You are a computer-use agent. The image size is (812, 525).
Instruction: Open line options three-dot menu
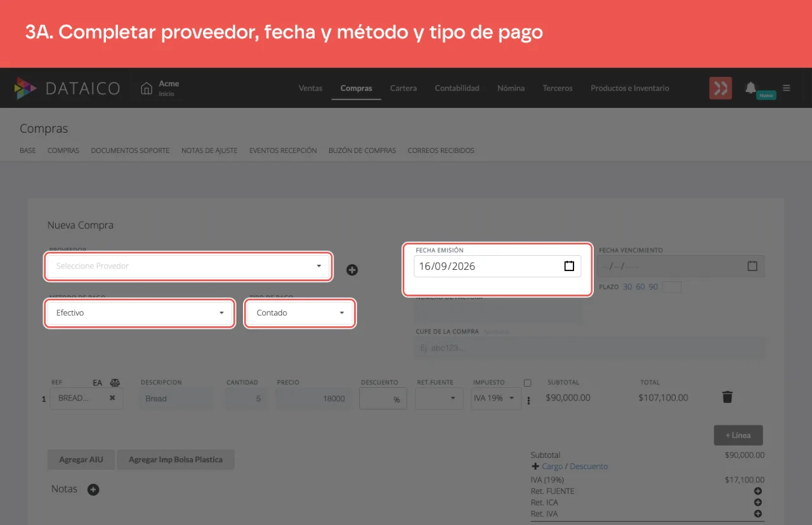click(528, 401)
